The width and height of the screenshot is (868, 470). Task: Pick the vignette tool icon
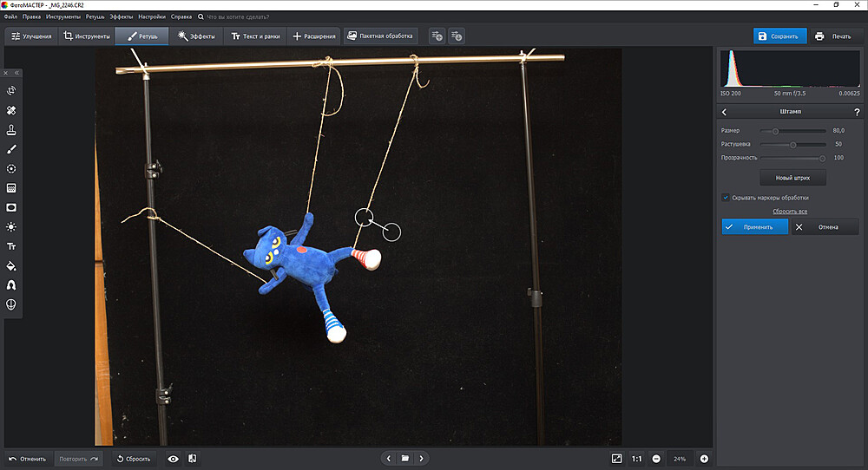pos(11,207)
